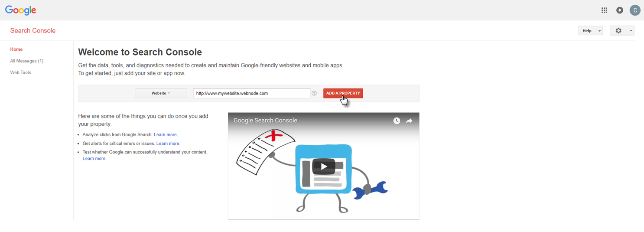Image resolution: width=644 pixels, height=232 pixels.
Task: Select Home in the sidebar
Action: point(16,49)
